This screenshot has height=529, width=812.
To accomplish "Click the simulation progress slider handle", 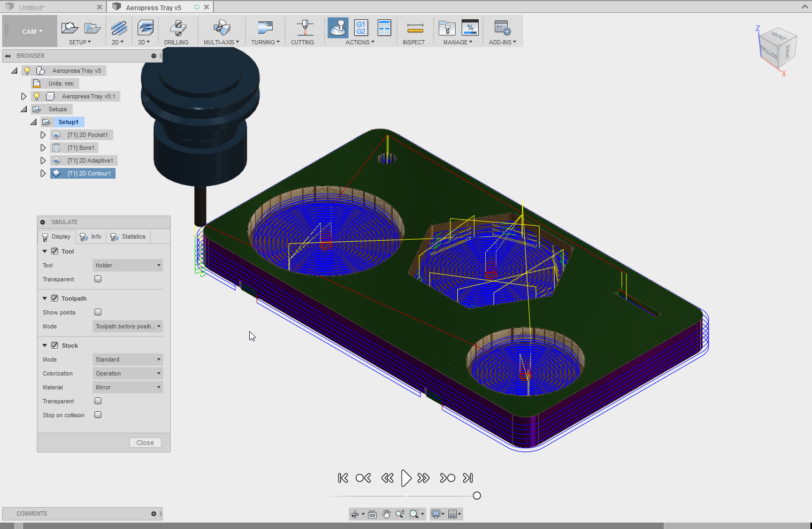I will point(477,496).
